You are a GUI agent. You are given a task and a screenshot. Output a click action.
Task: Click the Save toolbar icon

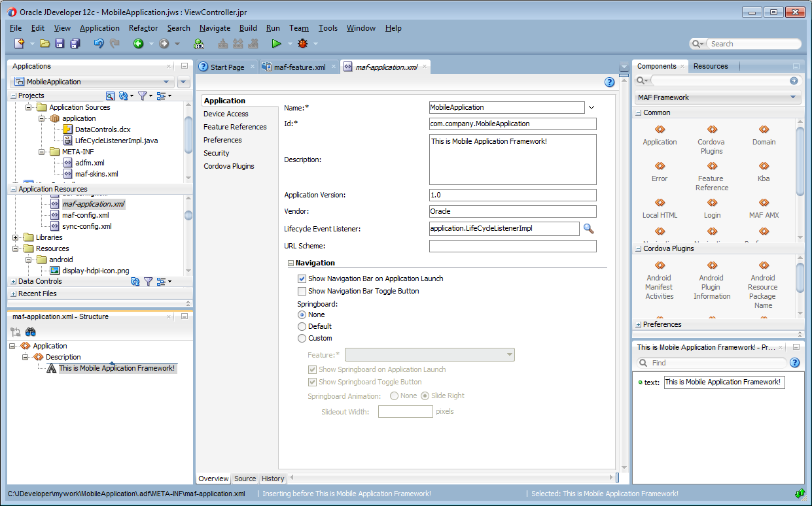[x=60, y=44]
